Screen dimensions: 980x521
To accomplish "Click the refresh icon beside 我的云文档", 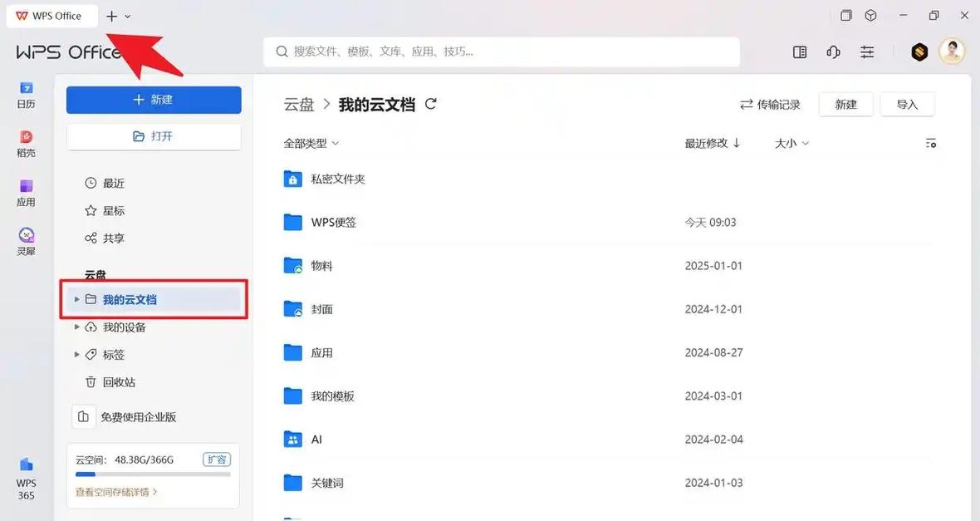I will pyautogui.click(x=431, y=104).
